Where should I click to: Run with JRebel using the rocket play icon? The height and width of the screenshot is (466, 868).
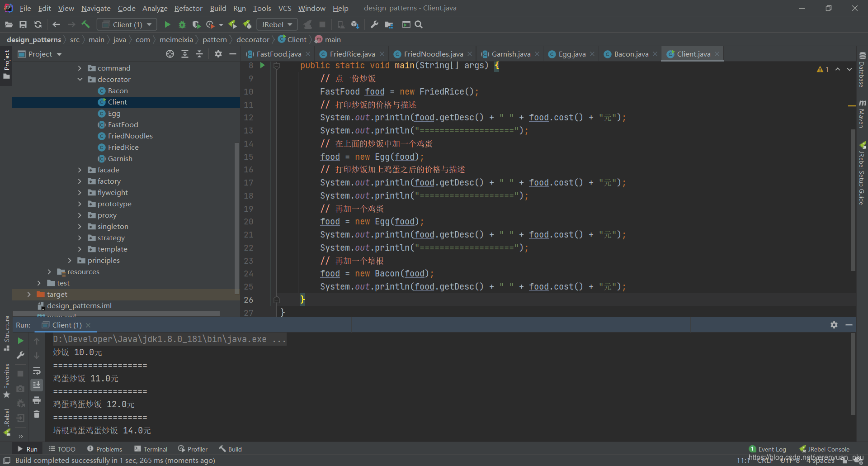pyautogui.click(x=232, y=24)
